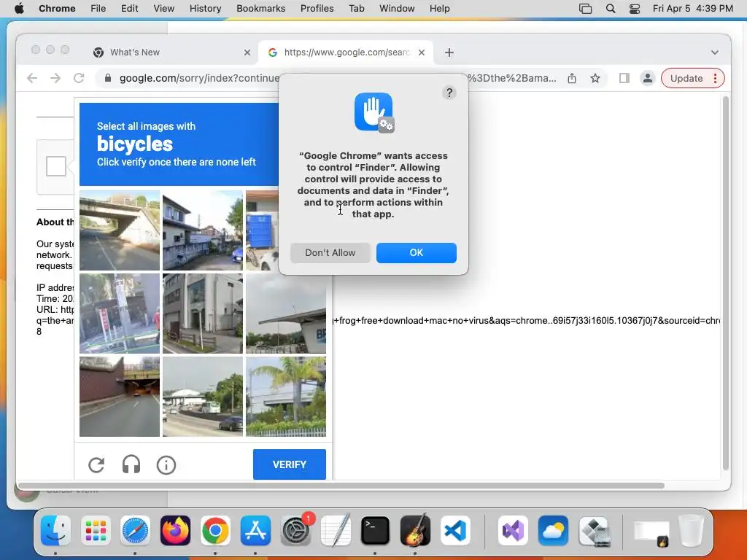Expand the tab search chevron
Screen dimensions: 747x560
click(x=715, y=52)
